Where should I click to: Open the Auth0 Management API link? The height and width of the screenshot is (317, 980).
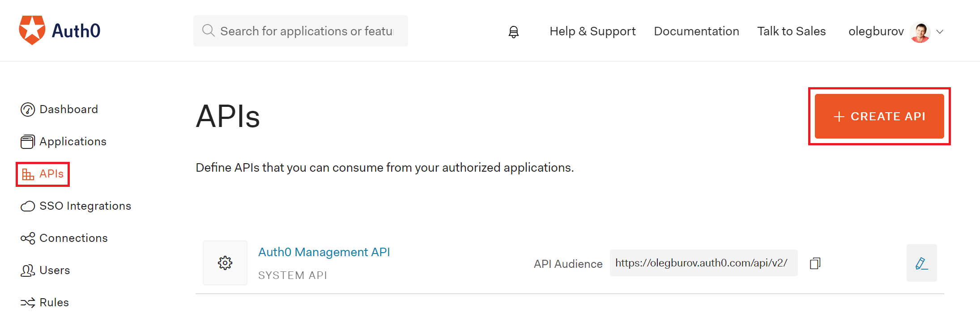324,252
